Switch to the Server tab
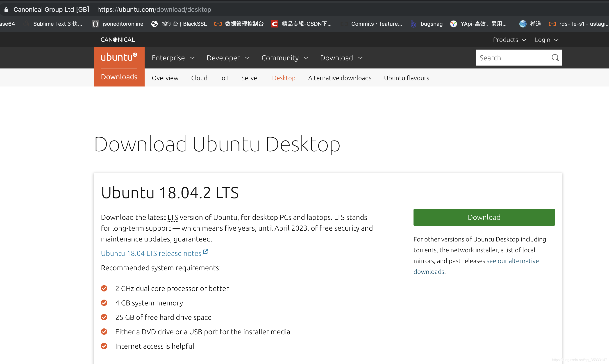 250,78
